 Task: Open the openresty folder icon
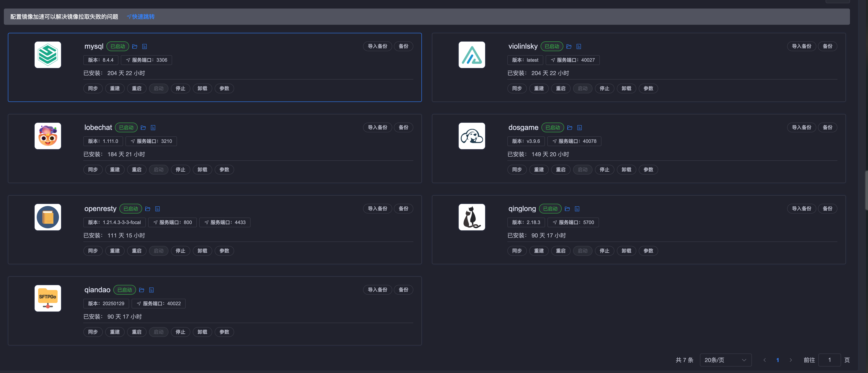click(x=148, y=209)
